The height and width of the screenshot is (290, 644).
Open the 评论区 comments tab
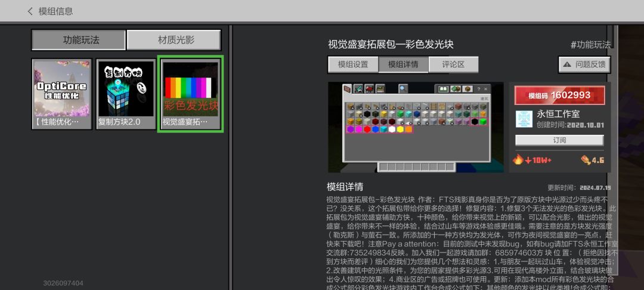(454, 64)
